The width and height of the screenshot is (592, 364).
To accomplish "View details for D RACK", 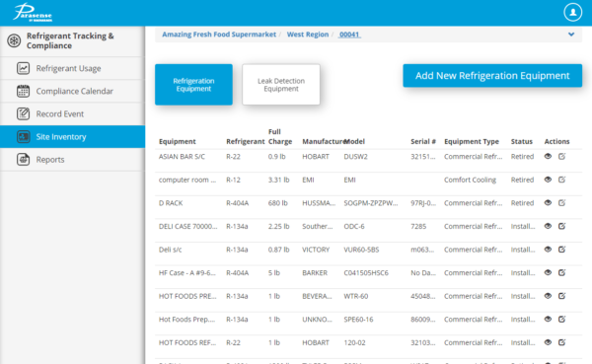I will (x=548, y=203).
